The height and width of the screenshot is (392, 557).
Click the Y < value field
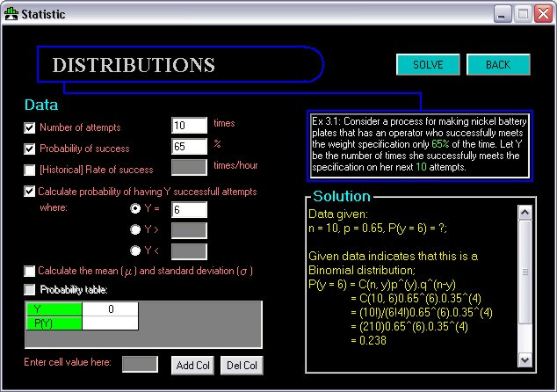click(x=190, y=251)
